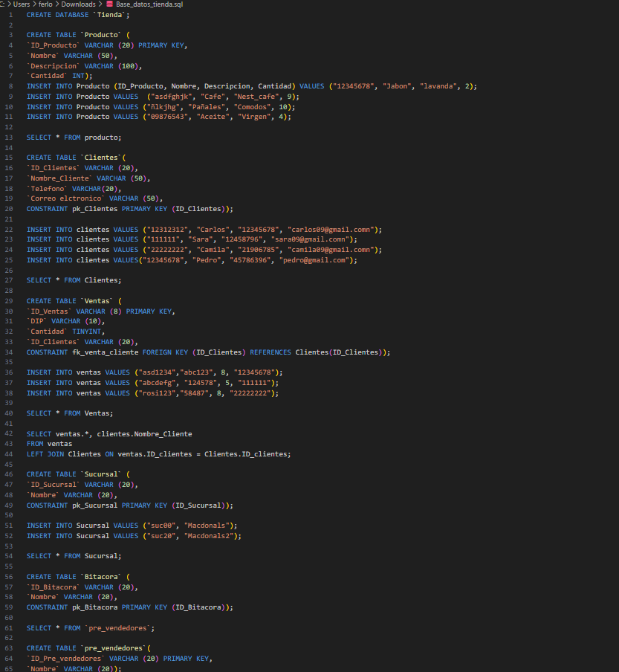Screen dimensions: 619x672
Task: Click INSERT line with "Jabon" "lavanda"
Action: [252, 86]
